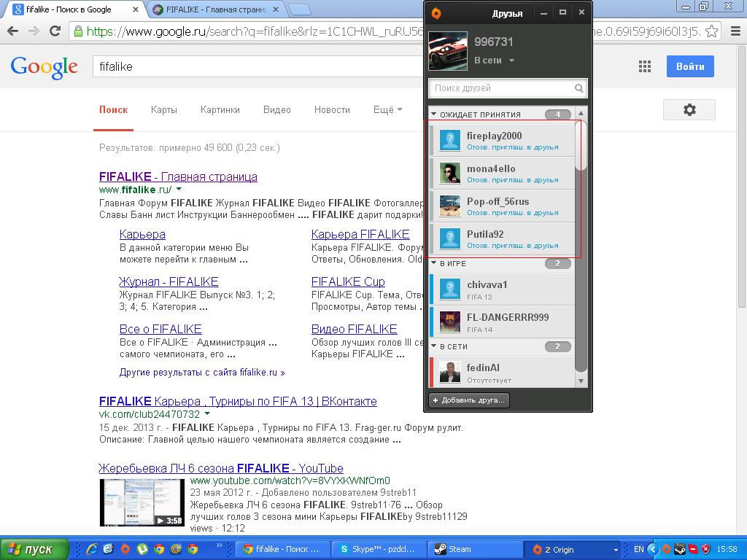
Task: Open 'Жеребьевка ЛЧ 6 сезона' YouTube result
Action: (221, 468)
